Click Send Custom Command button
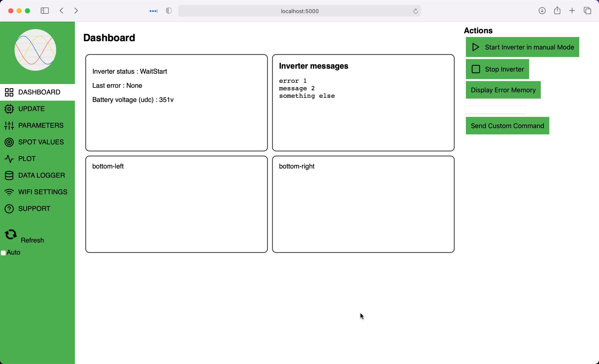This screenshot has height=364, width=599. tap(507, 126)
